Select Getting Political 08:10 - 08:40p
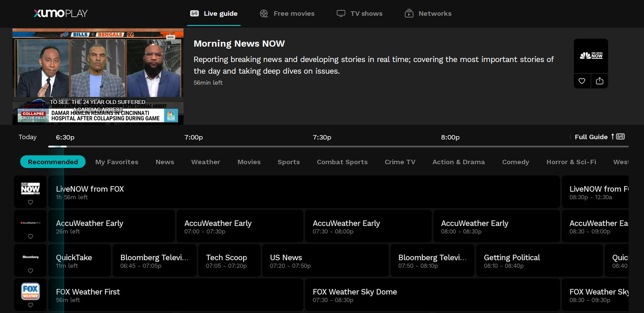The width and height of the screenshot is (644, 313). pyautogui.click(x=539, y=261)
